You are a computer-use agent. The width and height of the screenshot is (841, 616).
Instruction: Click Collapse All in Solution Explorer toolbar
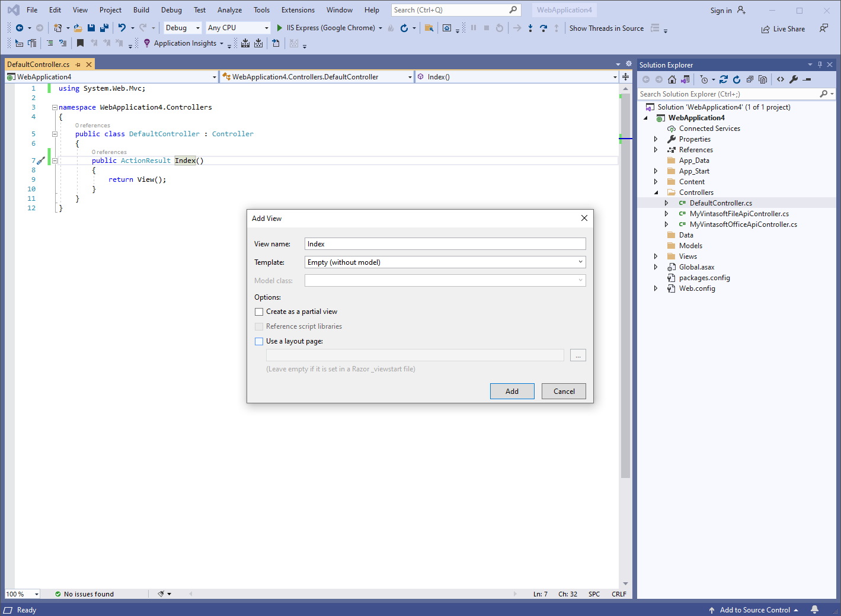pos(750,79)
